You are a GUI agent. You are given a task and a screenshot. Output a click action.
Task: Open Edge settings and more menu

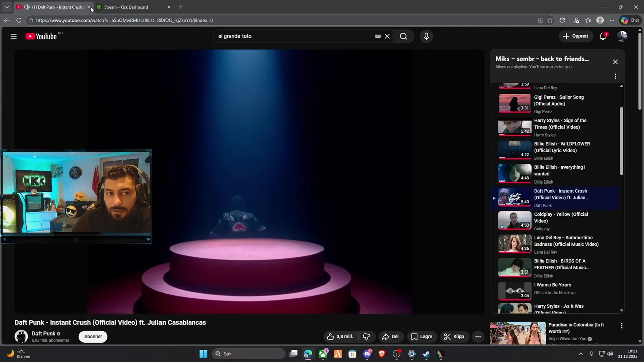click(612, 20)
